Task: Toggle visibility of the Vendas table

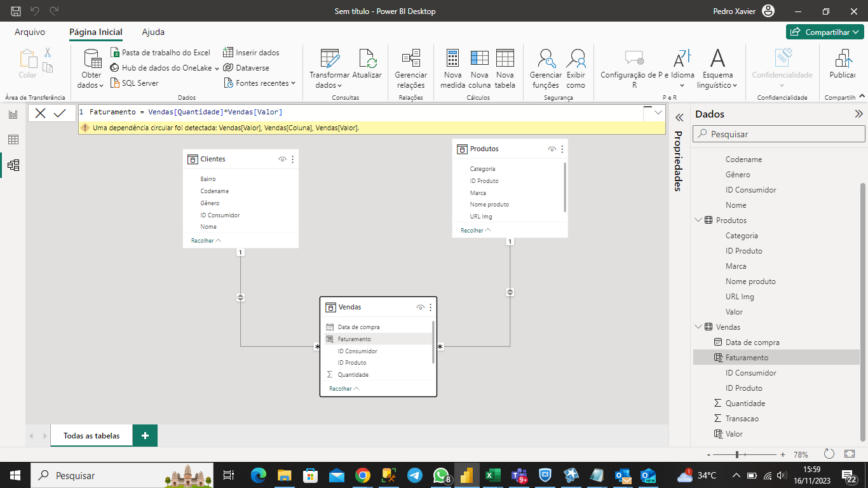Action: click(420, 308)
